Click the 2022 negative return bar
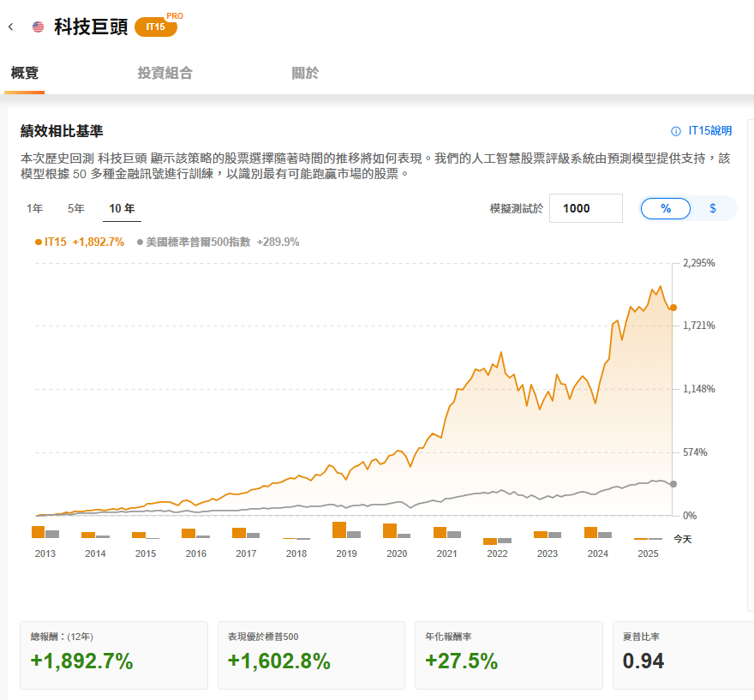Viewport: 754px width, 700px height. coord(490,541)
